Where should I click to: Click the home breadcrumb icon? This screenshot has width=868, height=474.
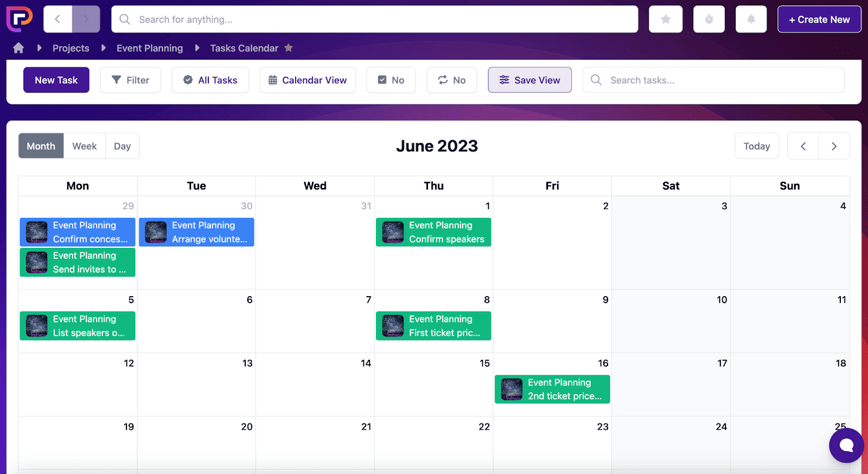click(x=18, y=48)
